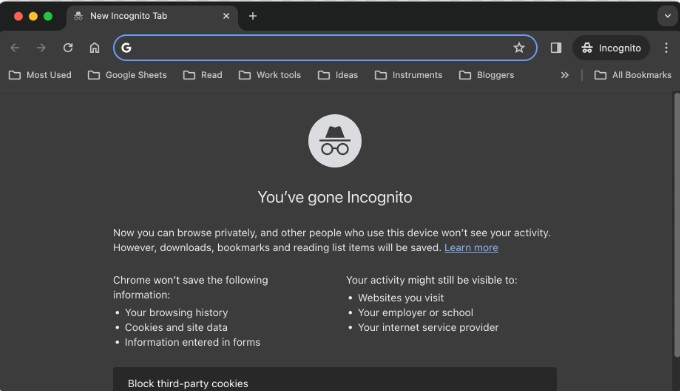Viewport: 680px width, 391px height.
Task: Click the Incognito profile button
Action: point(611,48)
